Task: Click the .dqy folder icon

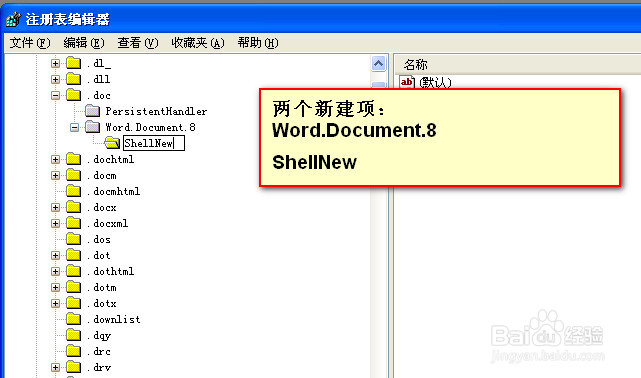Action: (74, 335)
